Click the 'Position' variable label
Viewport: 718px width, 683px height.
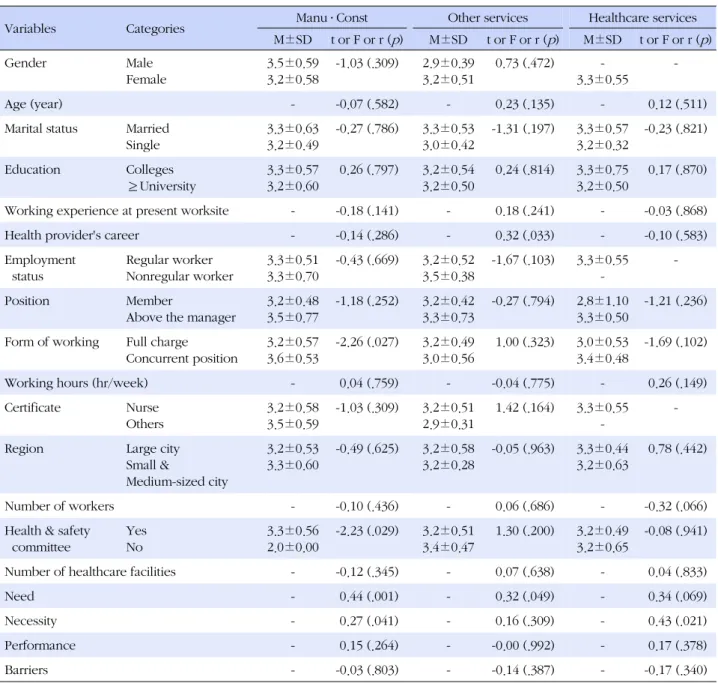pos(27,301)
